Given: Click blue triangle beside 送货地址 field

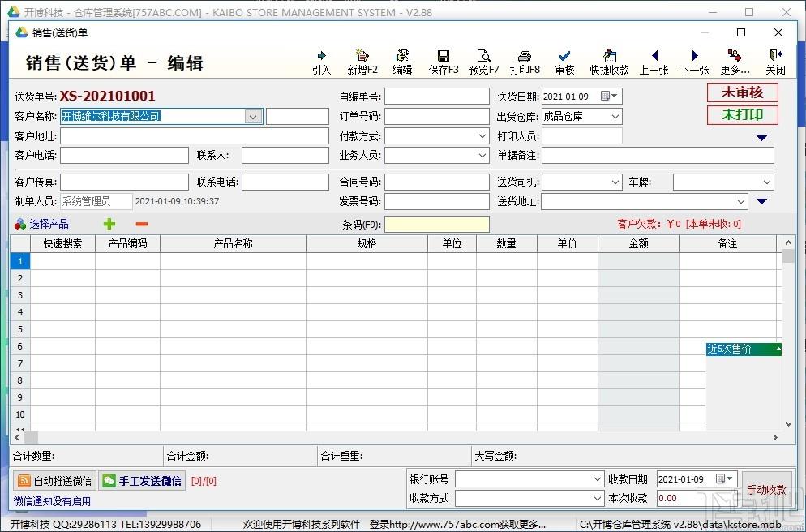Looking at the screenshot, I should [x=761, y=201].
